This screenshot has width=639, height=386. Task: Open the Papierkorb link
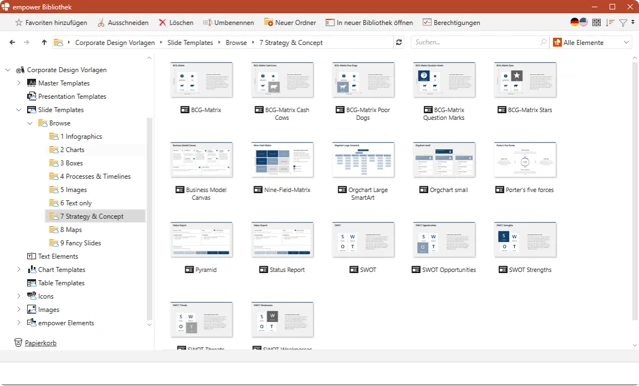(x=40, y=343)
